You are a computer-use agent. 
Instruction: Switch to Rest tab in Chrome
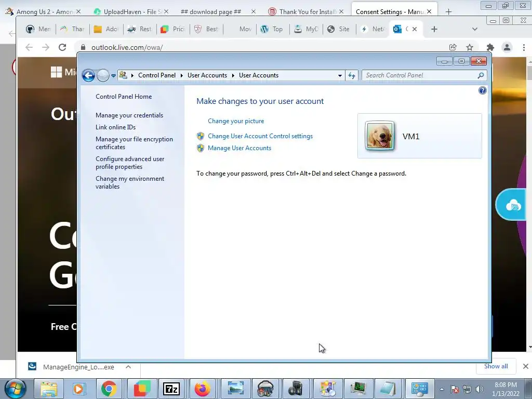coord(139,29)
